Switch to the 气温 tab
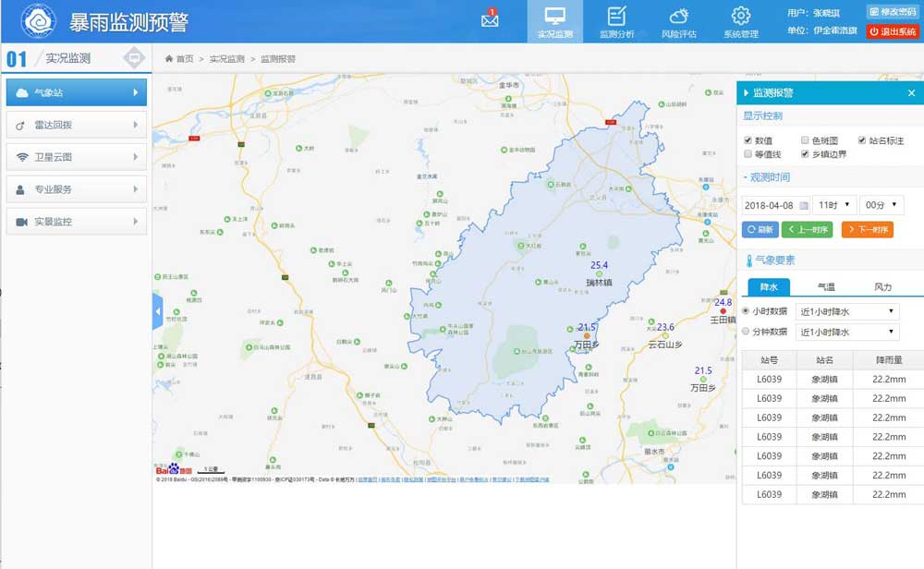The height and width of the screenshot is (569, 924). (x=825, y=287)
